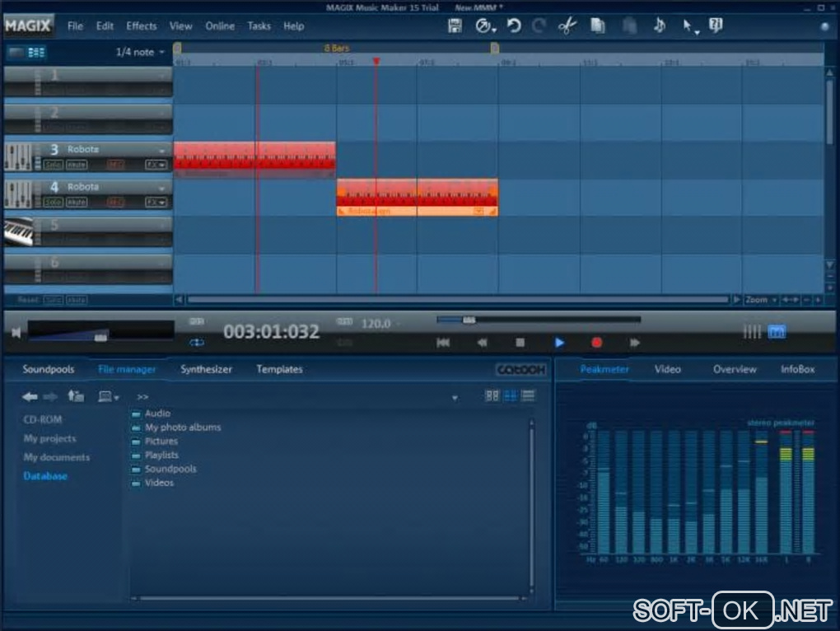
Task: Click the scissors Cut icon
Action: click(567, 26)
